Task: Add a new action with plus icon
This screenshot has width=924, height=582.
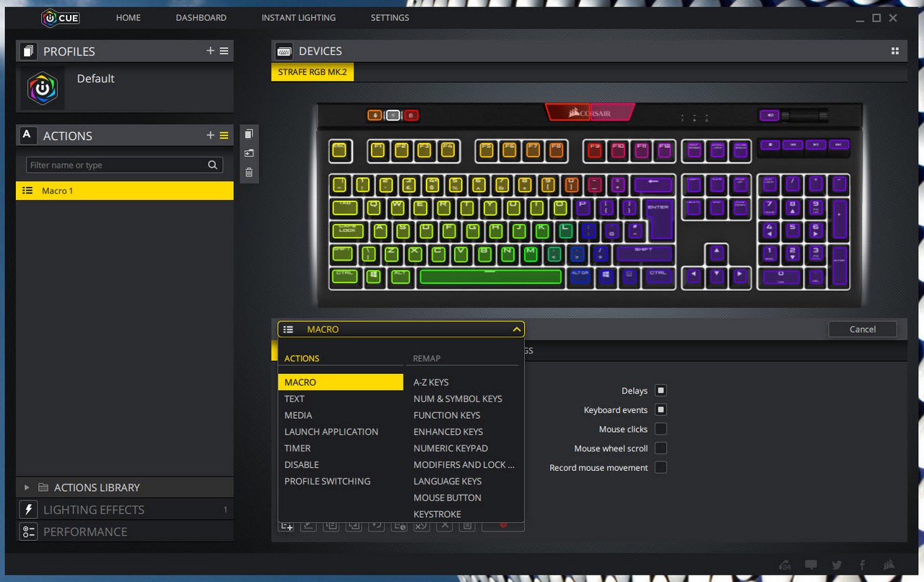Action: coord(210,136)
